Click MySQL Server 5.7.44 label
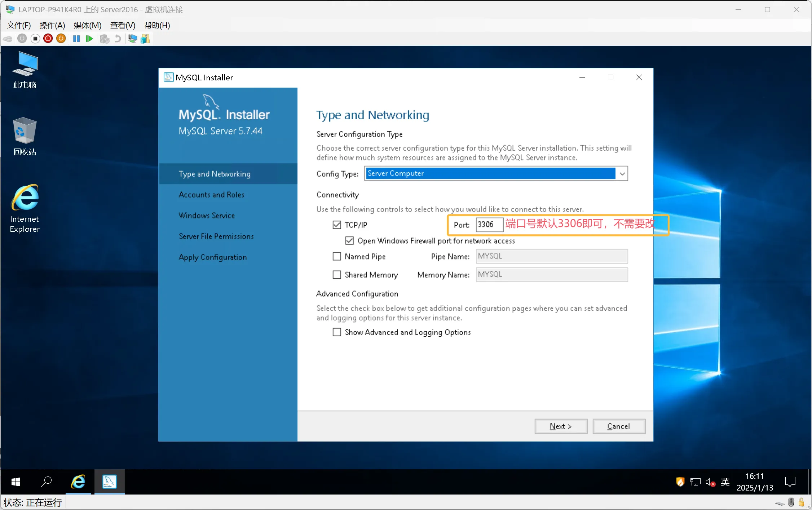The width and height of the screenshot is (812, 510). click(x=220, y=131)
